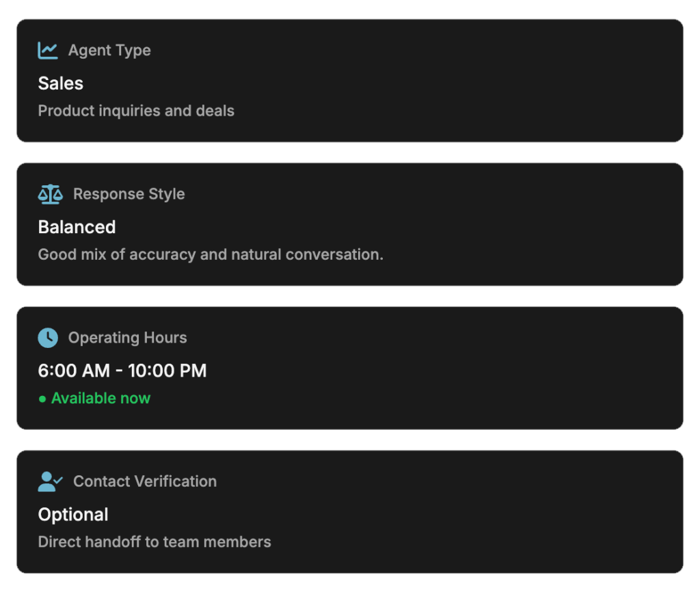Click Direct handoff to team members text
This screenshot has height=590, width=700.
point(154,542)
